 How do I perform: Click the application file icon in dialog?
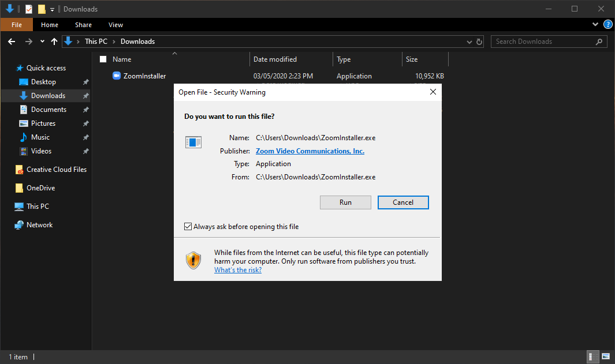tap(193, 142)
